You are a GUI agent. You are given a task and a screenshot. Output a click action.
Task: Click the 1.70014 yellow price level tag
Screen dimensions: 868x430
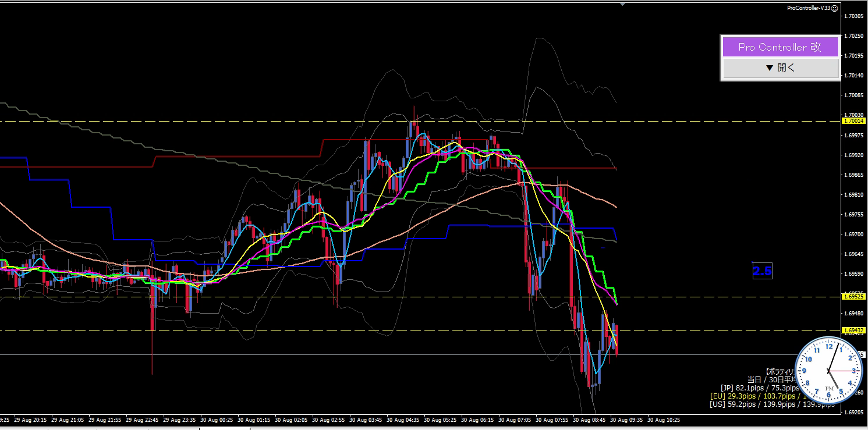pyautogui.click(x=853, y=120)
